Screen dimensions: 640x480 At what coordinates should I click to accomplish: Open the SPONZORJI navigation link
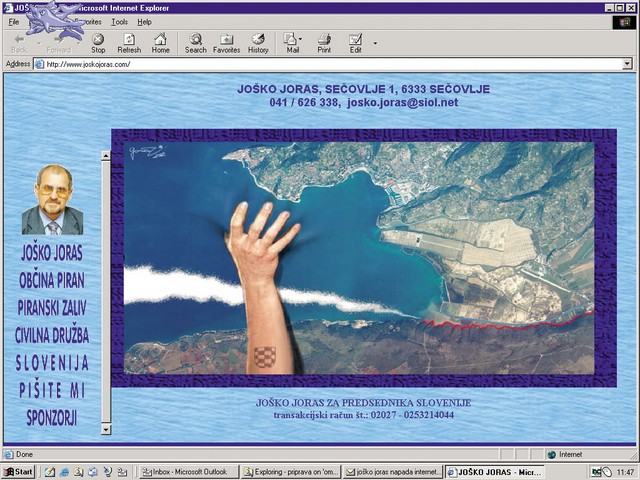tap(52, 418)
